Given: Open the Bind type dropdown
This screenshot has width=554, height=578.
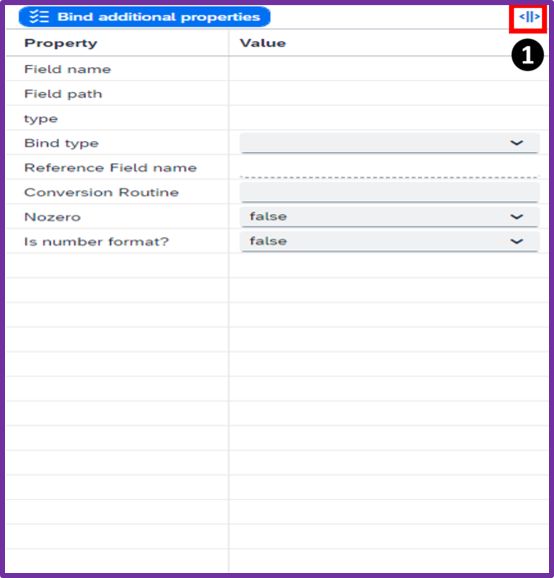Looking at the screenshot, I should (389, 143).
